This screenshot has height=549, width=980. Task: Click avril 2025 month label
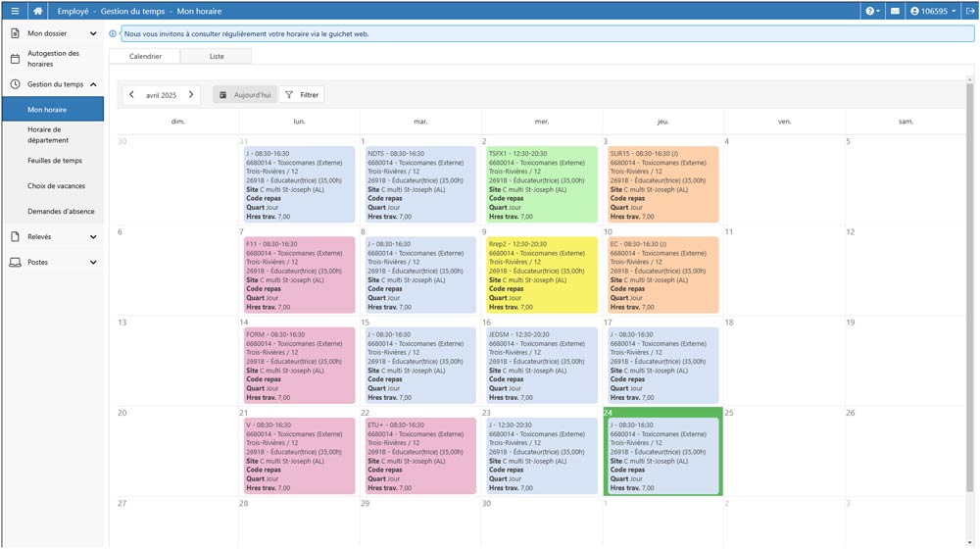(162, 95)
